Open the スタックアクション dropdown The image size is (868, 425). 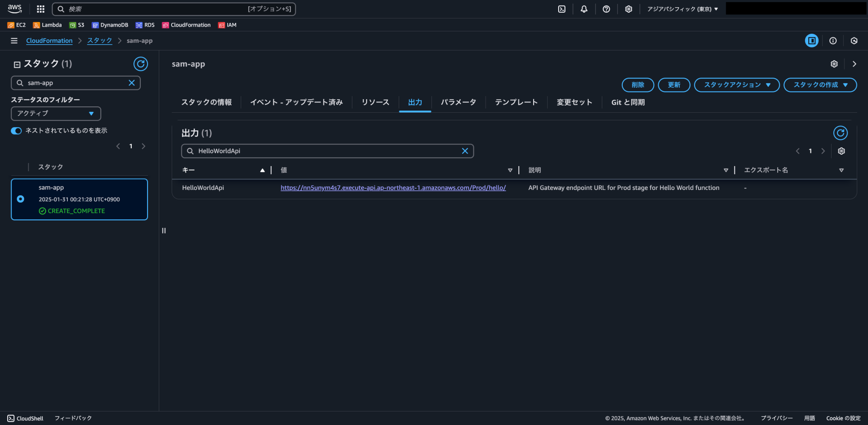[736, 85]
